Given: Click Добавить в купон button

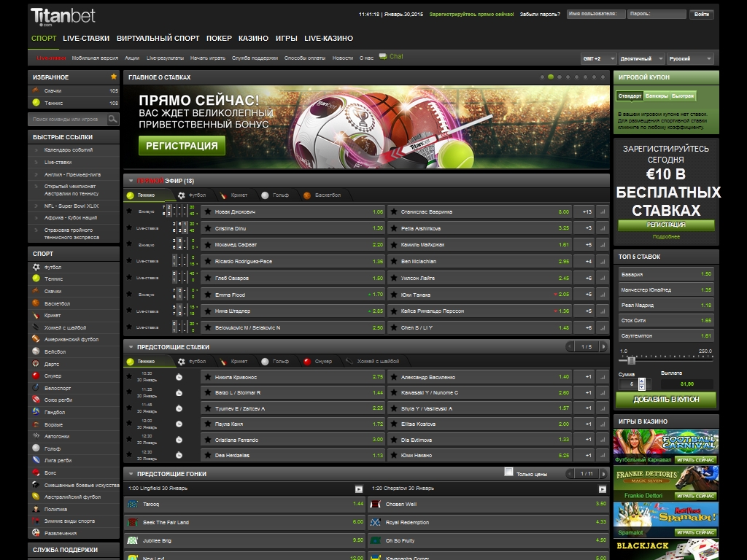Looking at the screenshot, I should click(x=665, y=400).
